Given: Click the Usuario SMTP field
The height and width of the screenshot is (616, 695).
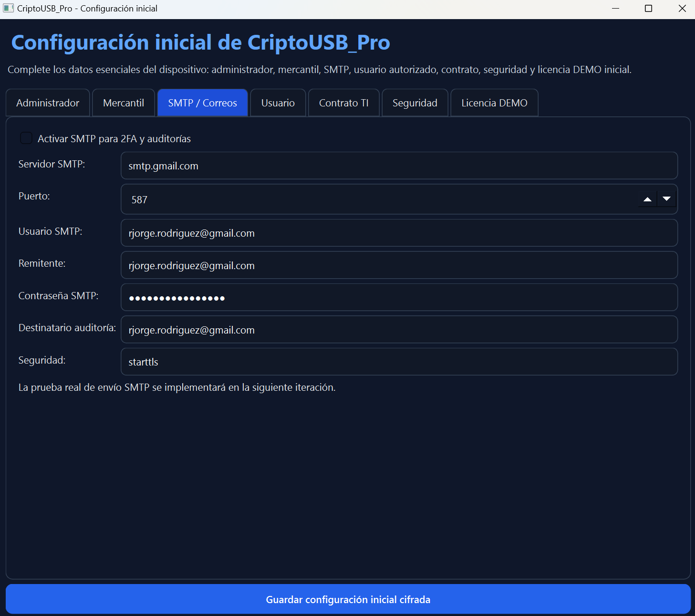Looking at the screenshot, I should click(399, 233).
